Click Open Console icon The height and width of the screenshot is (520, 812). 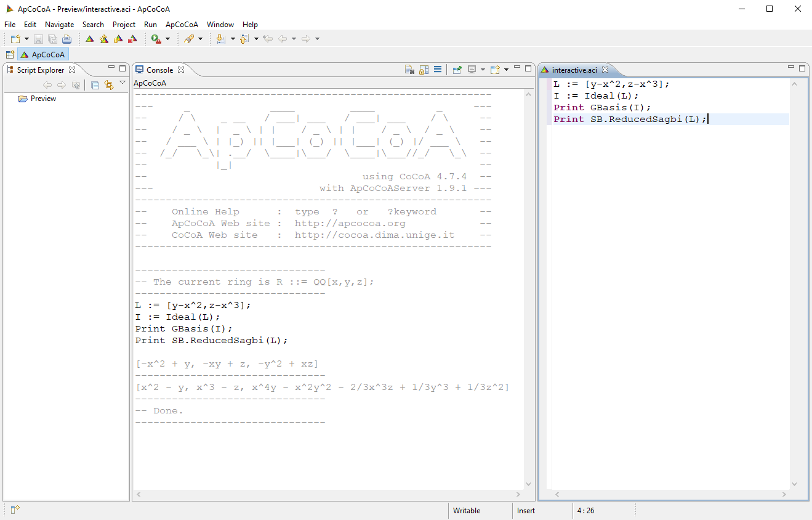495,70
